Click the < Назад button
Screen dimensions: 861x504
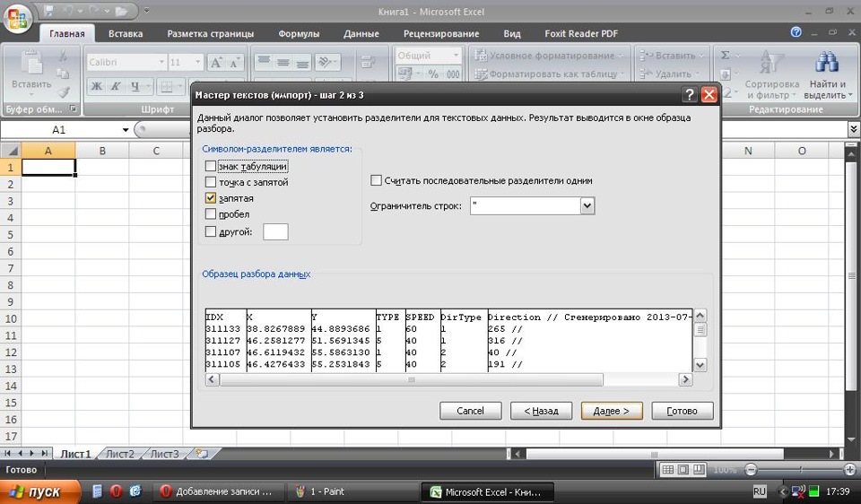pyautogui.click(x=541, y=411)
